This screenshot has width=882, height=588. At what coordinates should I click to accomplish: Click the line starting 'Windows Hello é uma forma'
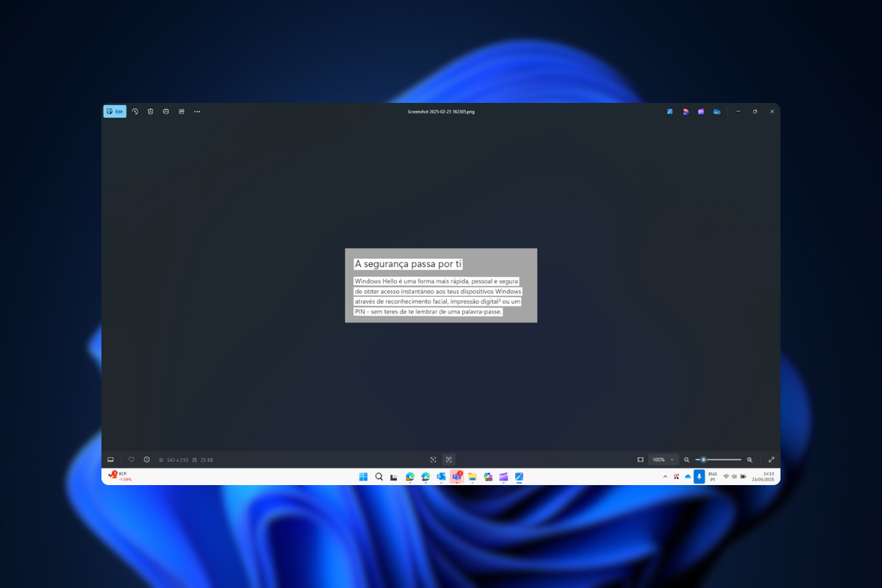tap(437, 282)
